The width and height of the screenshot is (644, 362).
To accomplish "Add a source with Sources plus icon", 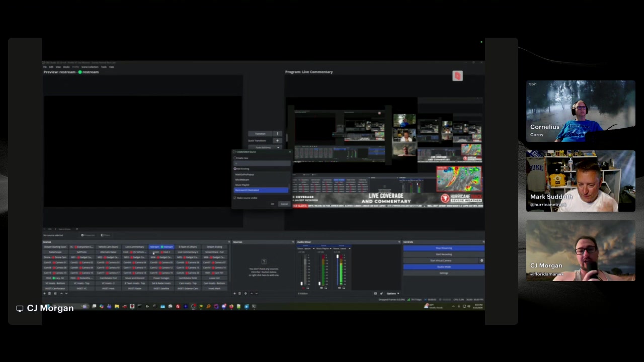I will coord(234,293).
